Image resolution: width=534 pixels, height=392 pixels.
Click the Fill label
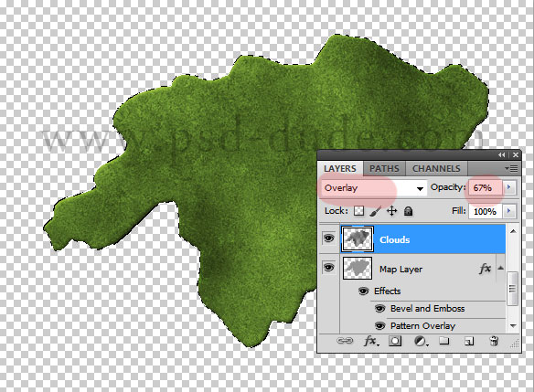click(459, 211)
